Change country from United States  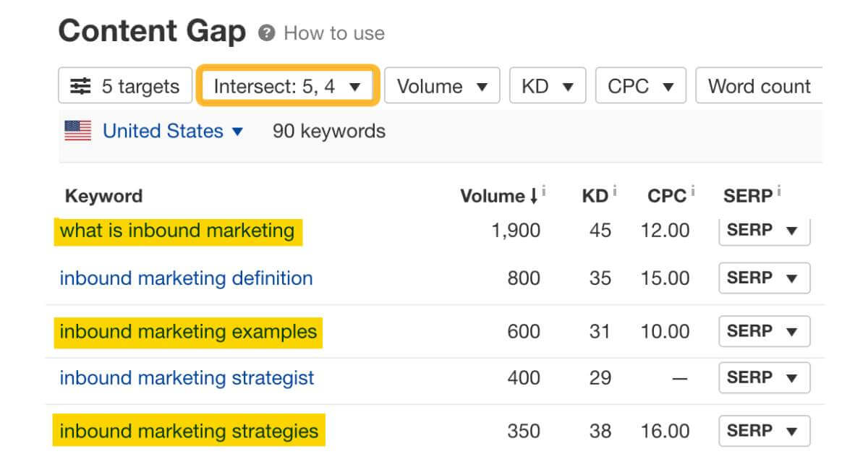(173, 131)
